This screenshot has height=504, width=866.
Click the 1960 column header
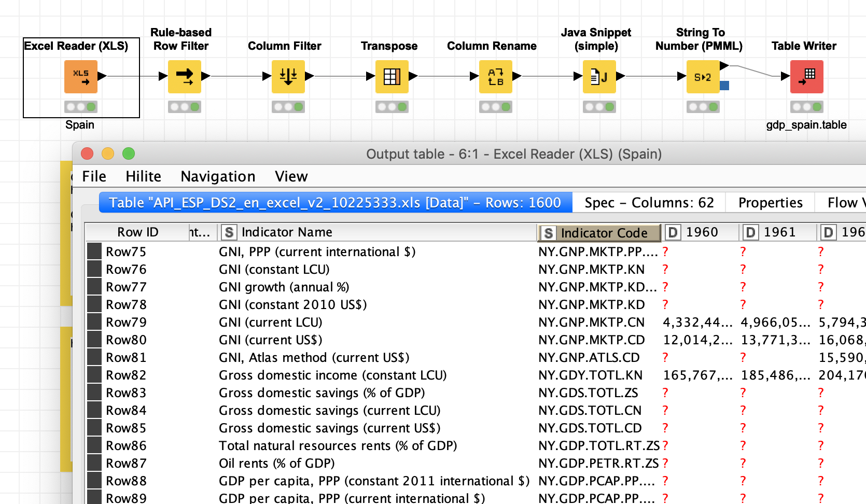[701, 232]
